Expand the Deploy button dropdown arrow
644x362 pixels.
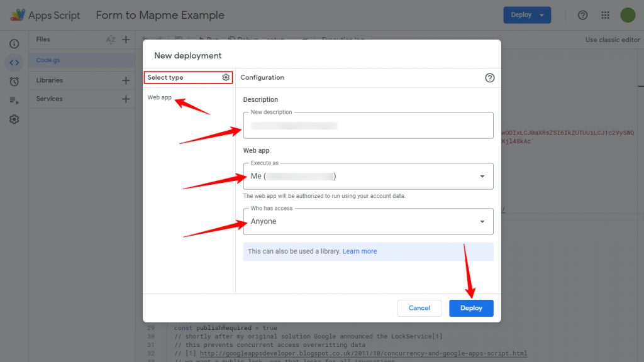coord(541,14)
